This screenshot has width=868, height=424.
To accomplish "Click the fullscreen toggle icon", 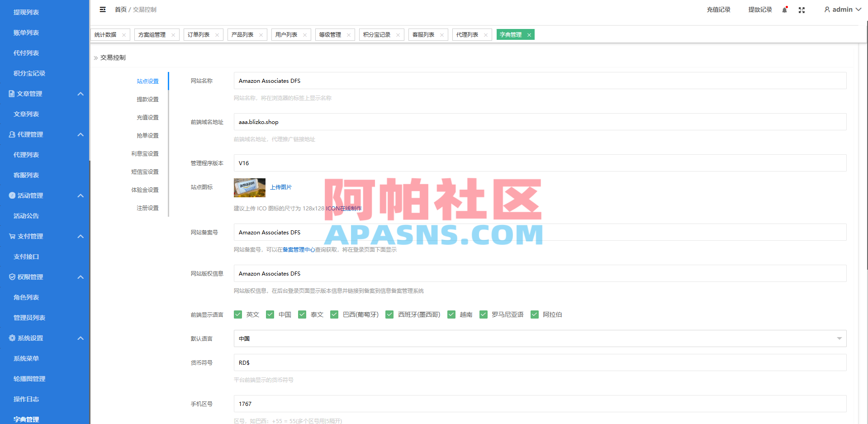I will click(802, 10).
